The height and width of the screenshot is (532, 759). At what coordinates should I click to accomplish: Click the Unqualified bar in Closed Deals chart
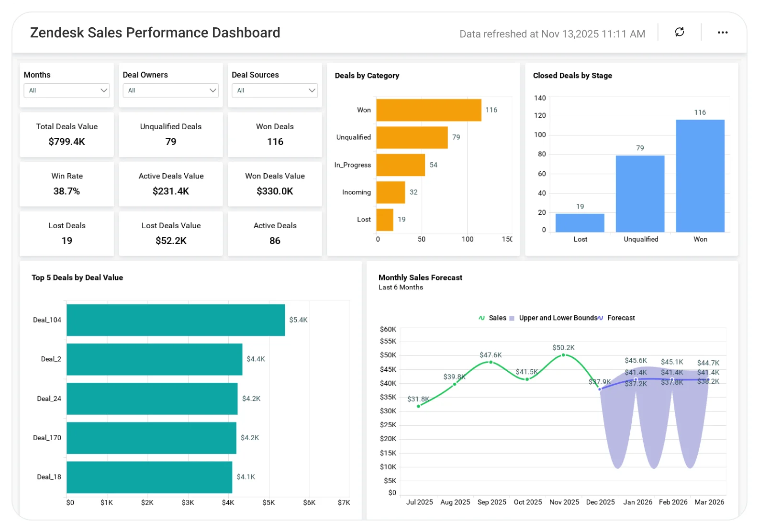pyautogui.click(x=640, y=194)
